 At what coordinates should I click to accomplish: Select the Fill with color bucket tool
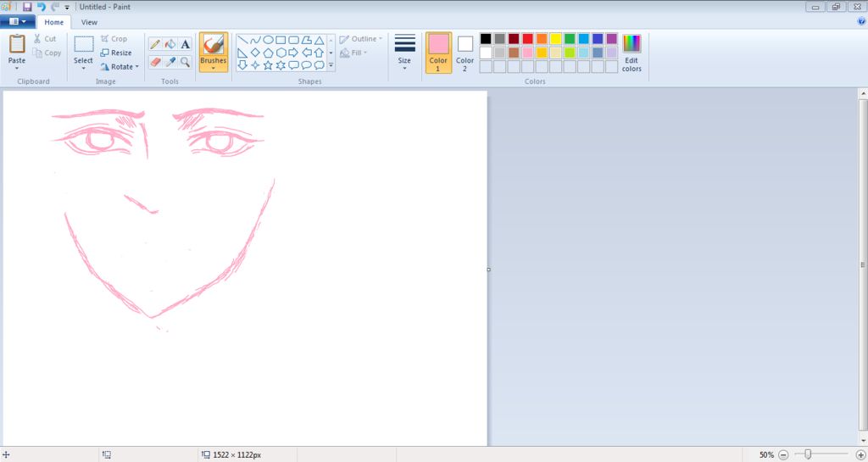coord(170,44)
